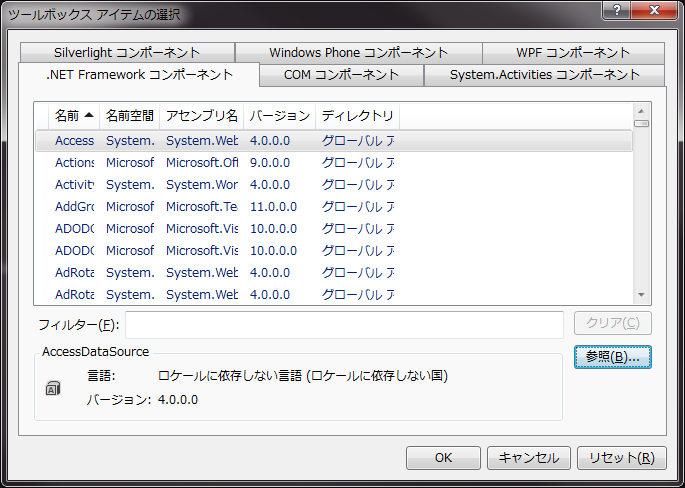Select the Actions item in list
The image size is (685, 488).
74,163
